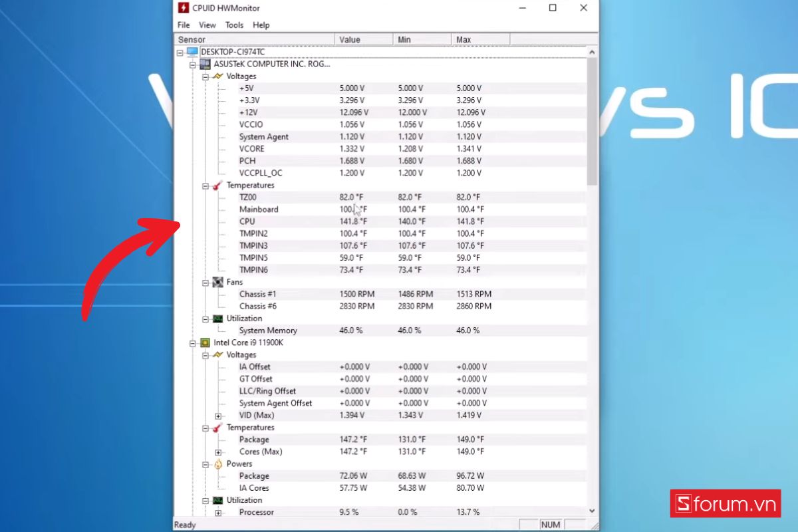Image resolution: width=798 pixels, height=532 pixels.
Task: Click the scrollbar up arrow
Action: tap(592, 52)
